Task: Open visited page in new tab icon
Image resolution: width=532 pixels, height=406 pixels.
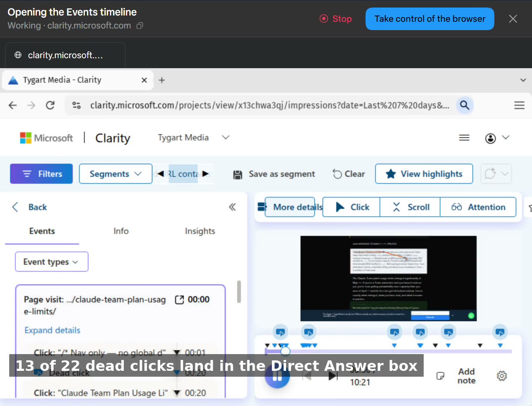Action: point(179,300)
